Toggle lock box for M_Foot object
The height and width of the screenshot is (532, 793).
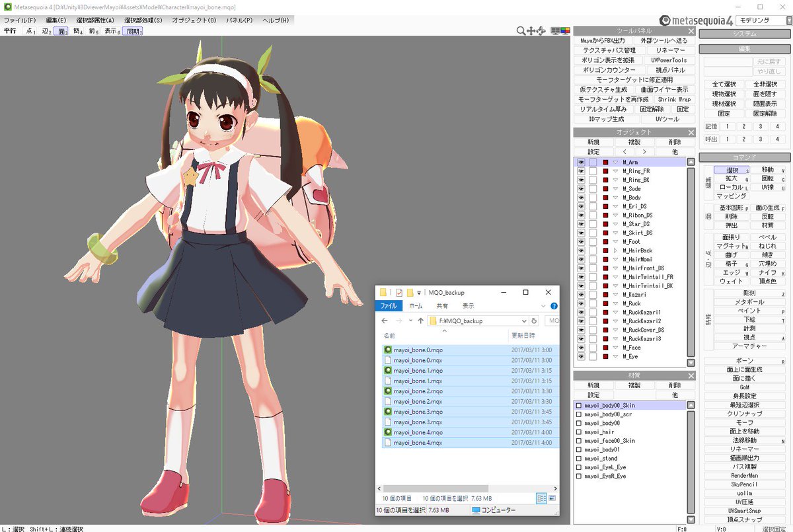coord(593,242)
